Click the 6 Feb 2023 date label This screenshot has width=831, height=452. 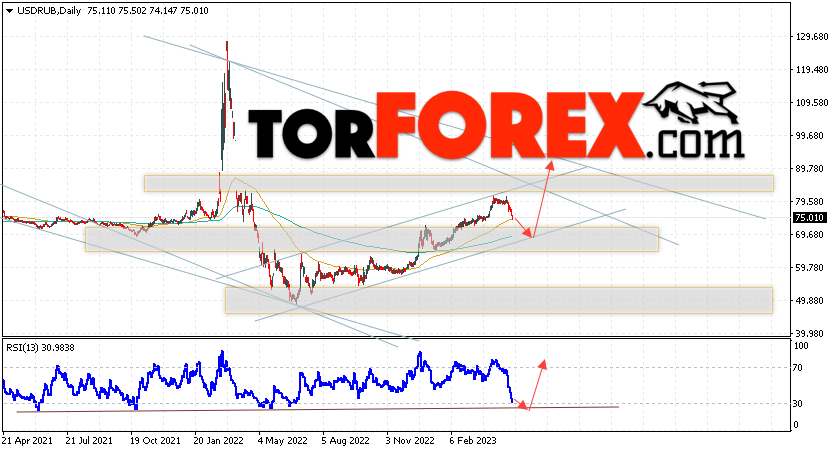click(x=473, y=440)
